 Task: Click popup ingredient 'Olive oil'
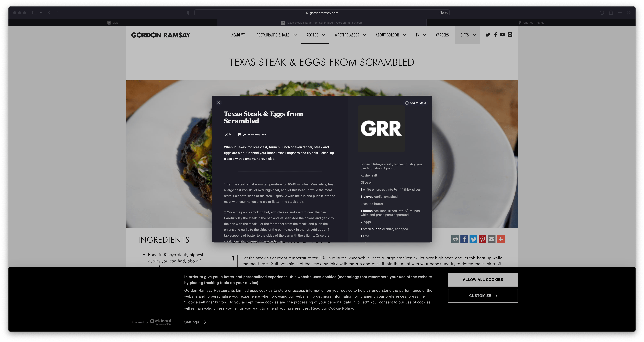366,183
